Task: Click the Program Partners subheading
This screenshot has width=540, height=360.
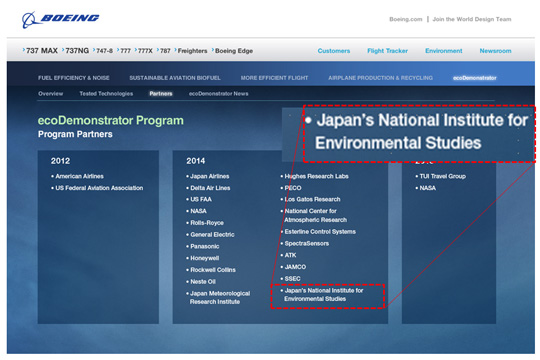Action: coord(75,134)
